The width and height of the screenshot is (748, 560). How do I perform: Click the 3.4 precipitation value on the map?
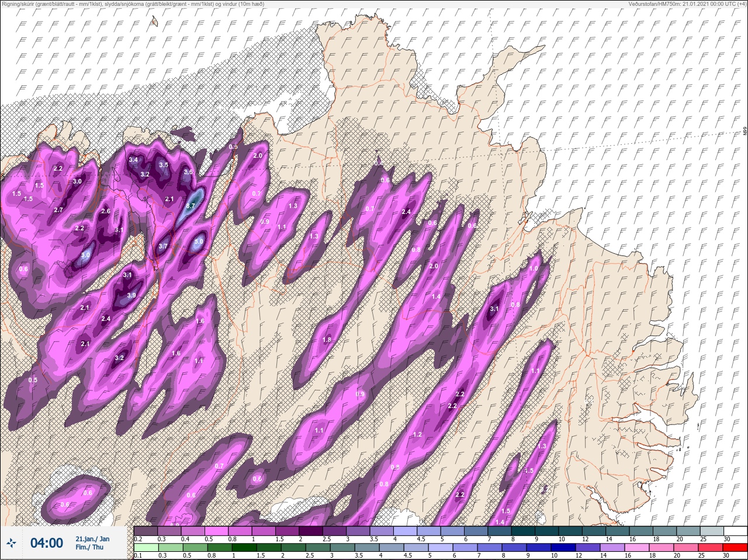(133, 160)
